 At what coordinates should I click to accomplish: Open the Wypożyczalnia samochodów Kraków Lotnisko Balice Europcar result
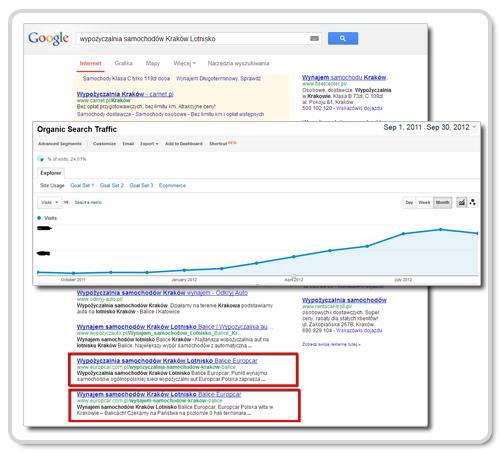click(167, 361)
